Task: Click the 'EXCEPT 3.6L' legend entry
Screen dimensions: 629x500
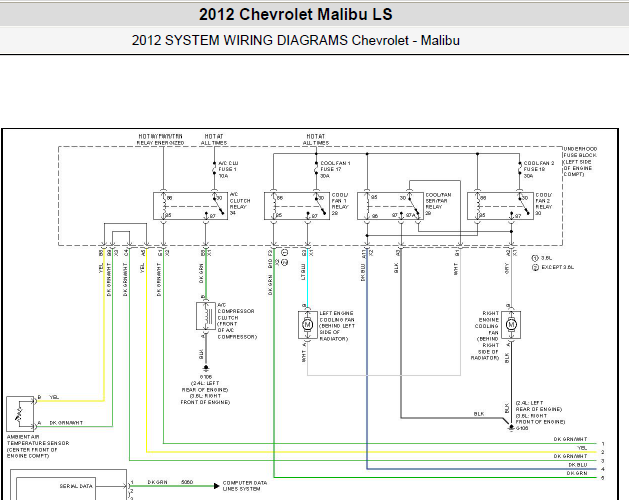Action: [553, 267]
